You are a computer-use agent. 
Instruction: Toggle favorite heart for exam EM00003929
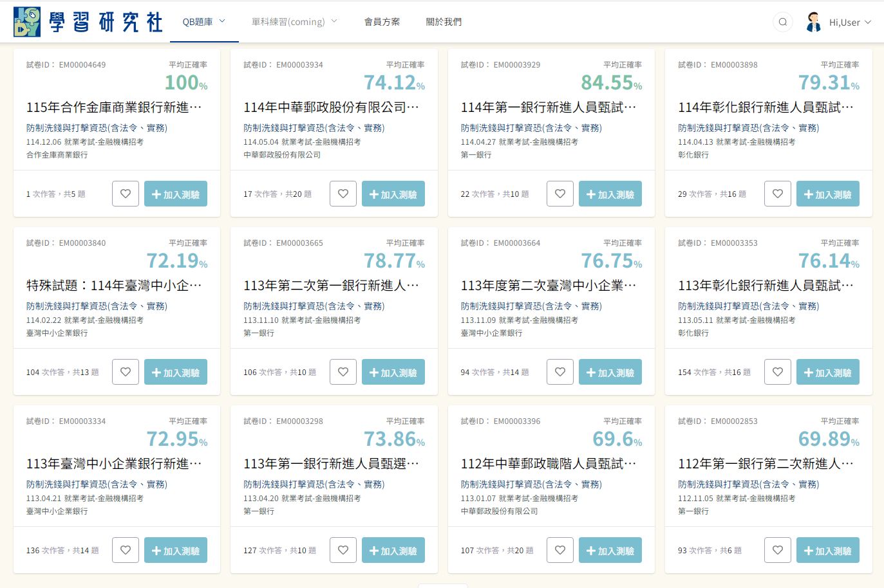tap(560, 194)
